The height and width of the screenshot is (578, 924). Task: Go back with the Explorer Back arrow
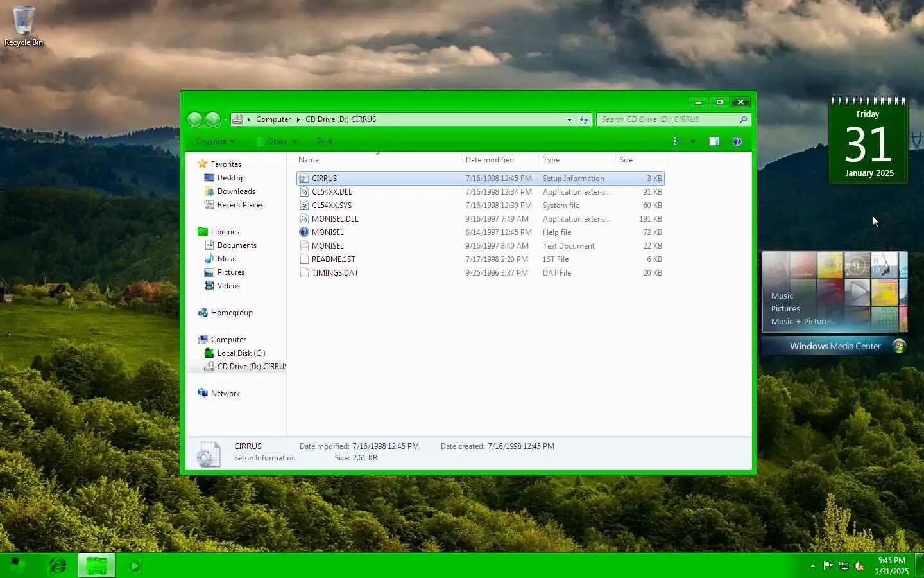194,119
